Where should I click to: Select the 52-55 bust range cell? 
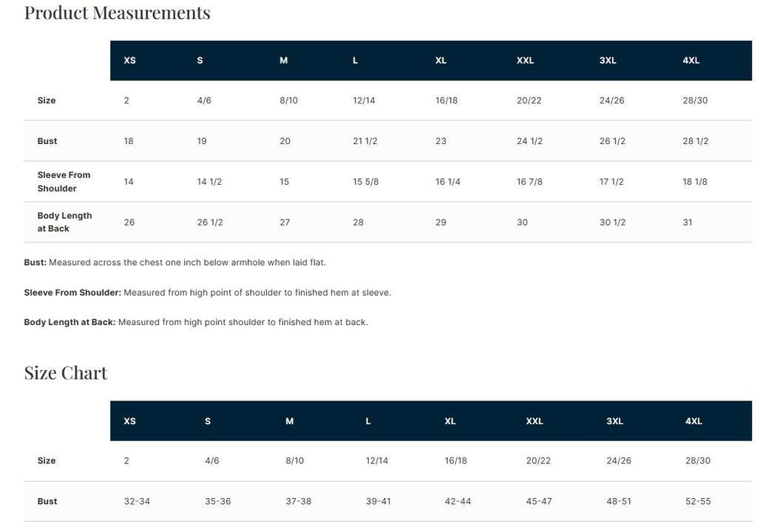(698, 502)
